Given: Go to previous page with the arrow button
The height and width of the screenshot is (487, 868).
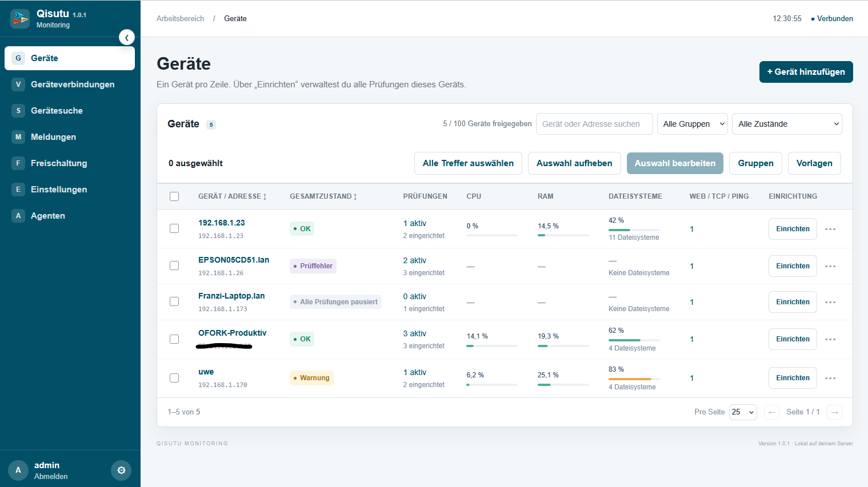Looking at the screenshot, I should pos(772,412).
